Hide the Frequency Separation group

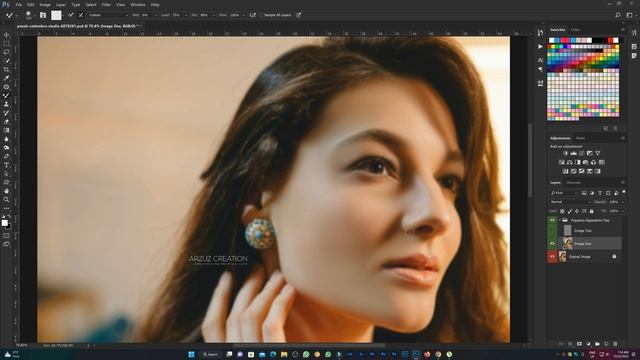tap(552, 220)
